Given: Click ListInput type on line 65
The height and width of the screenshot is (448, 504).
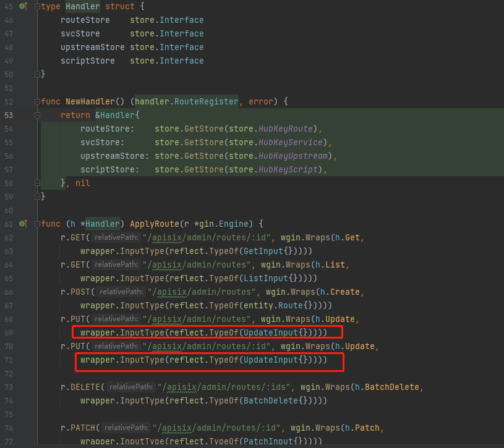Looking at the screenshot, I should [x=265, y=278].
